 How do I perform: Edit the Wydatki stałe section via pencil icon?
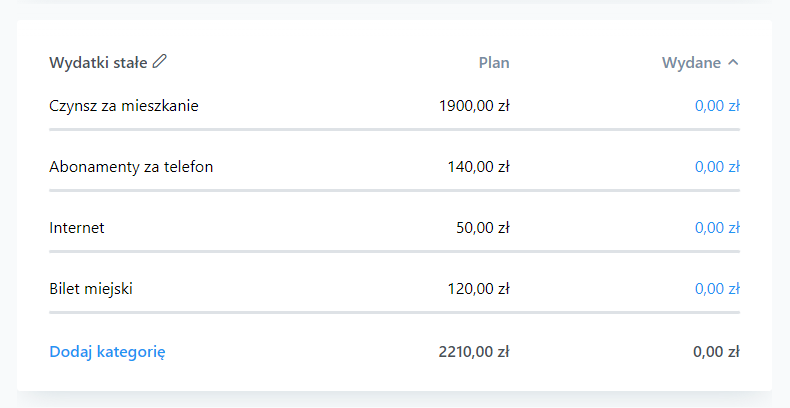[160, 61]
